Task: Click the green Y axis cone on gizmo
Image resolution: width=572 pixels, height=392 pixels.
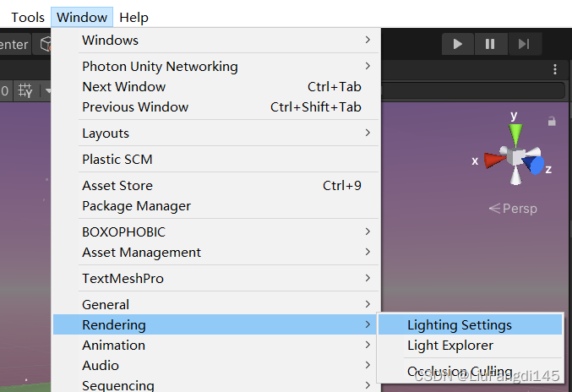Action: (x=515, y=134)
